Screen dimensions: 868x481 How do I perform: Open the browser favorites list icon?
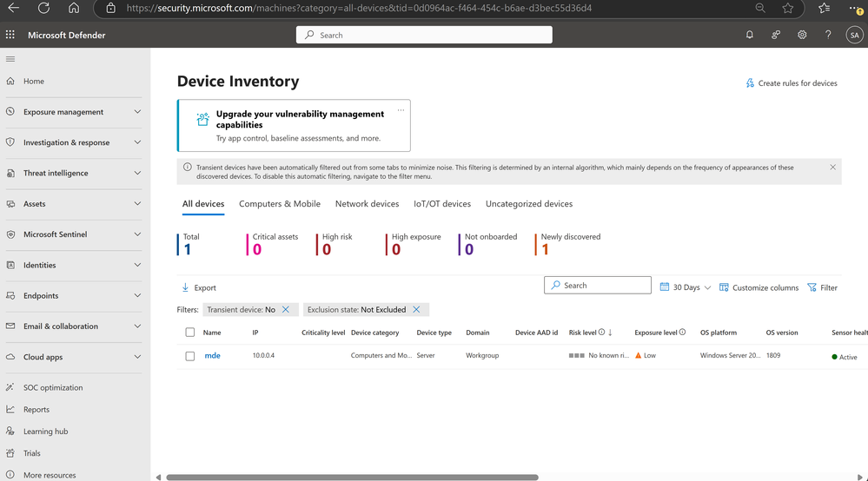[825, 8]
